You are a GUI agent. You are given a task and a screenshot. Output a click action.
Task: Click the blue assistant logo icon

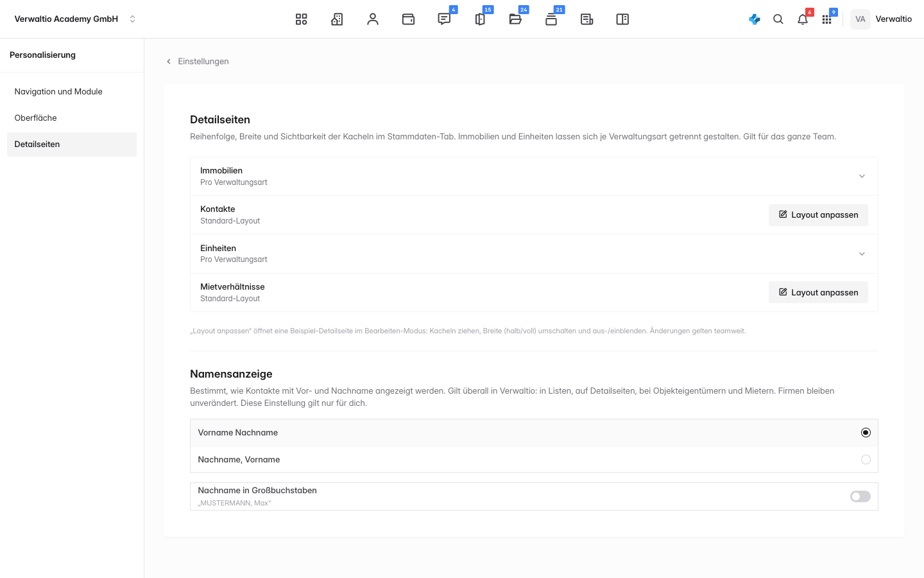point(755,19)
